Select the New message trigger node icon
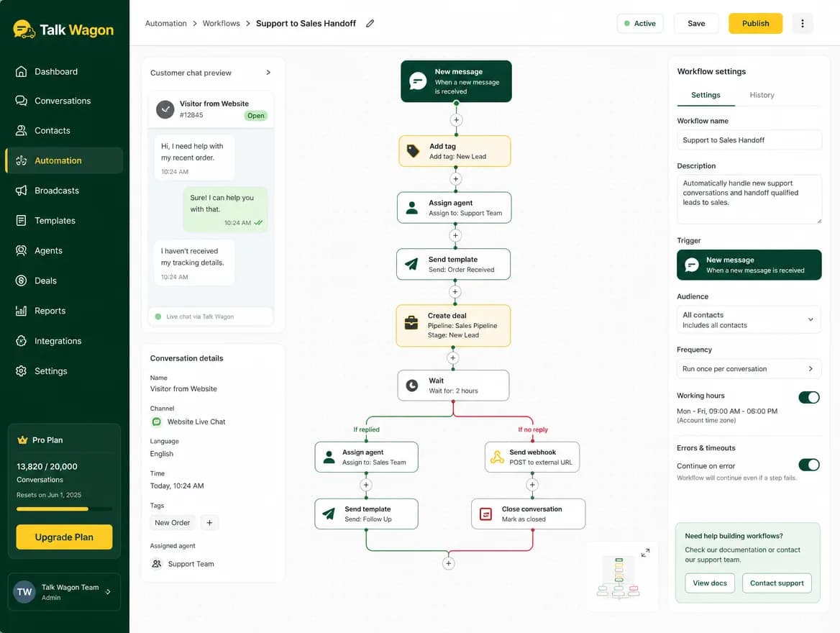 [418, 81]
